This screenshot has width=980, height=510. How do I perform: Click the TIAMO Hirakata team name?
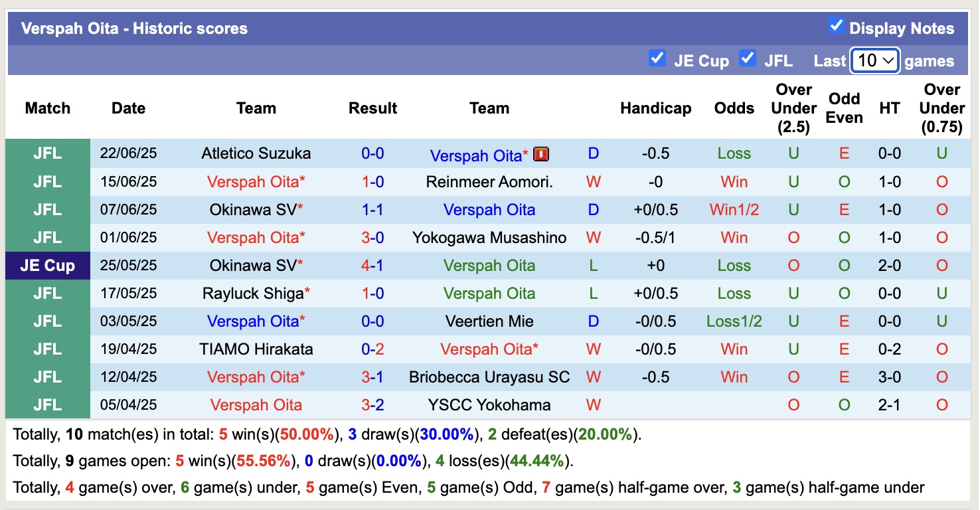tap(257, 349)
